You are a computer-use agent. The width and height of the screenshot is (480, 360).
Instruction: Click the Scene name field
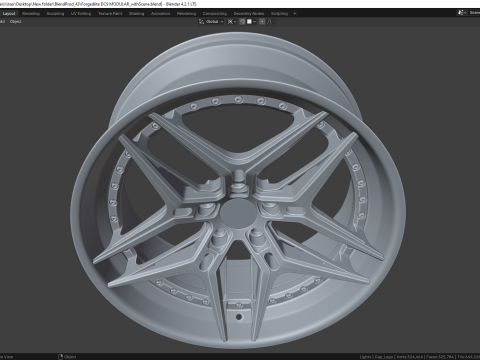tap(474, 13)
